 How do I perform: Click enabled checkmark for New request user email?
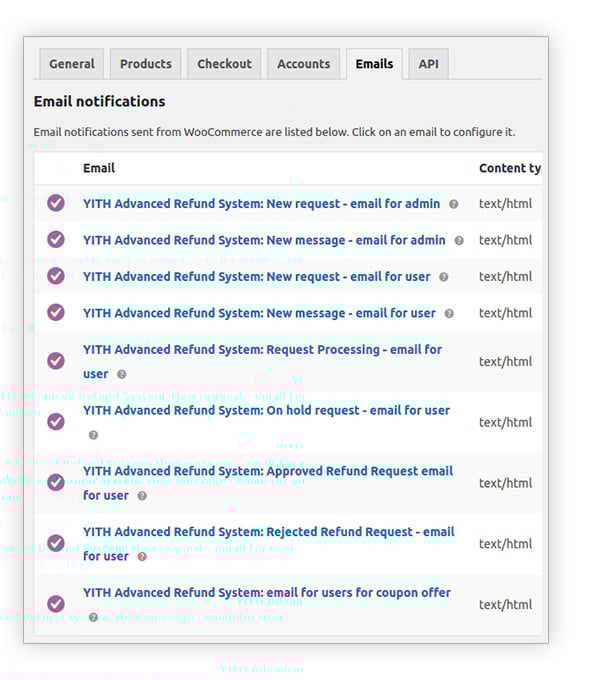tap(56, 276)
